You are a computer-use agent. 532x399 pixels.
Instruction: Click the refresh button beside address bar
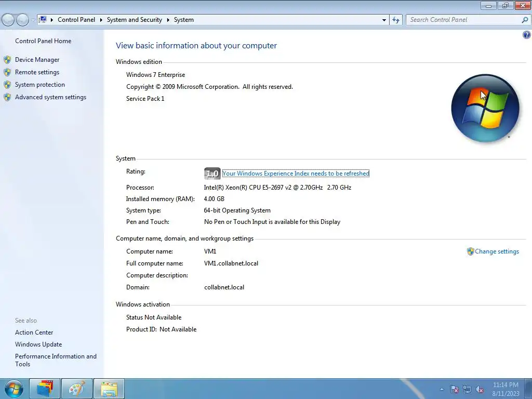pos(396,20)
